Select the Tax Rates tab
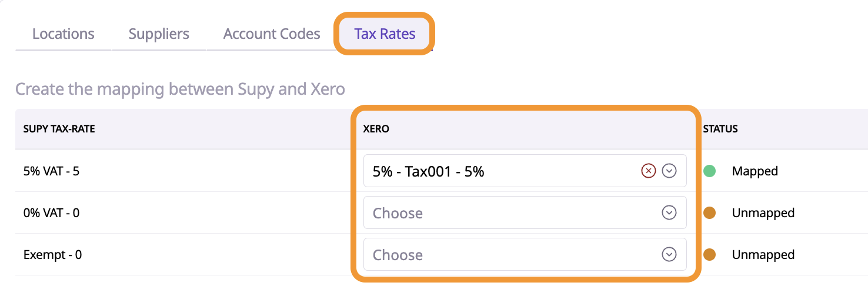The width and height of the screenshot is (868, 299). 385,34
